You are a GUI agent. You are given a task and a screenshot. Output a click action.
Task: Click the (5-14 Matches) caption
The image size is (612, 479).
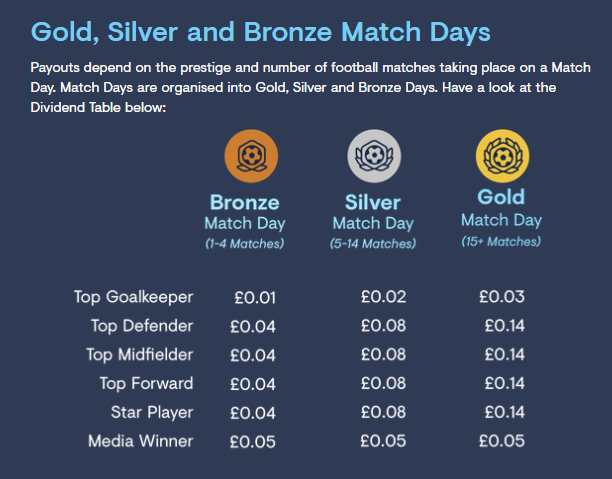click(373, 244)
